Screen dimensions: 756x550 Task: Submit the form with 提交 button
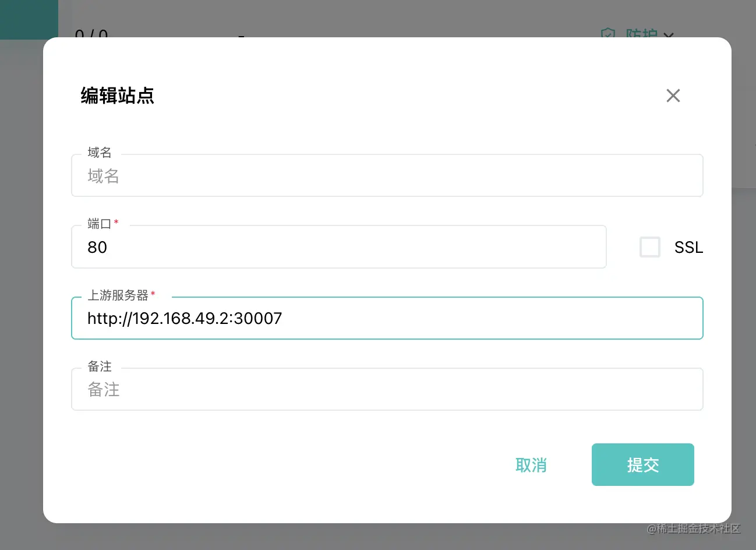[x=642, y=464]
